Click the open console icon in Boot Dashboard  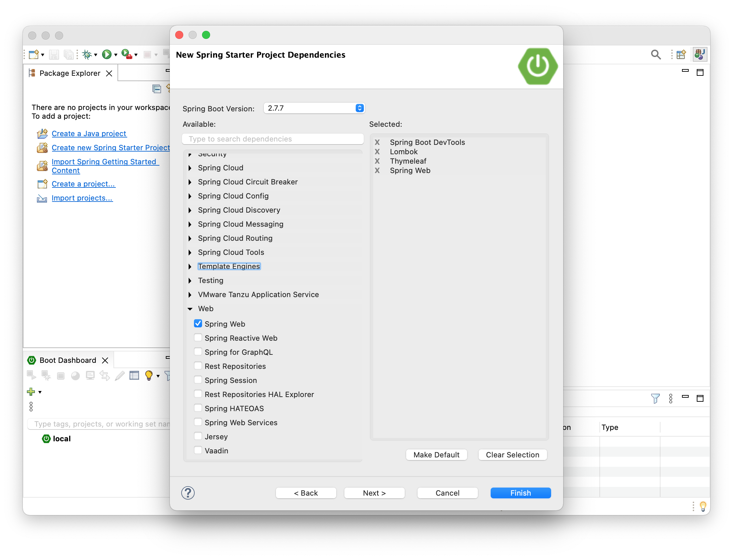90,375
